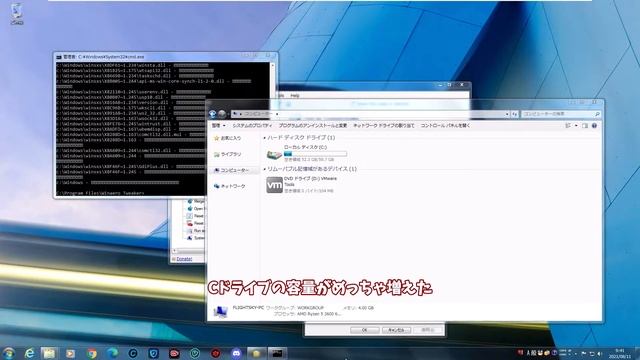Open the 整理 organize dropdown

218,126
